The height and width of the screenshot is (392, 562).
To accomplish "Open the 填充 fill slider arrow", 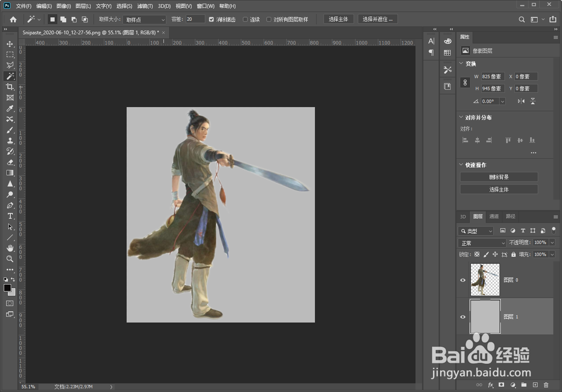I will 552,254.
